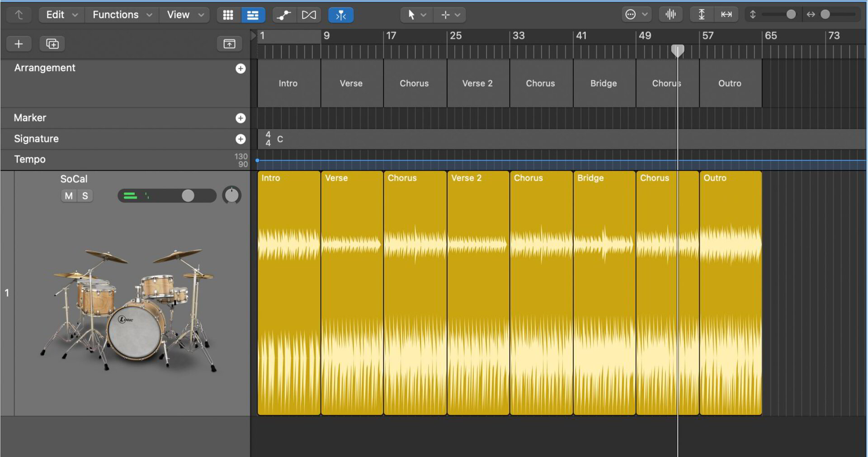Image resolution: width=868 pixels, height=457 pixels.
Task: Add a new Signature change
Action: pos(241,139)
